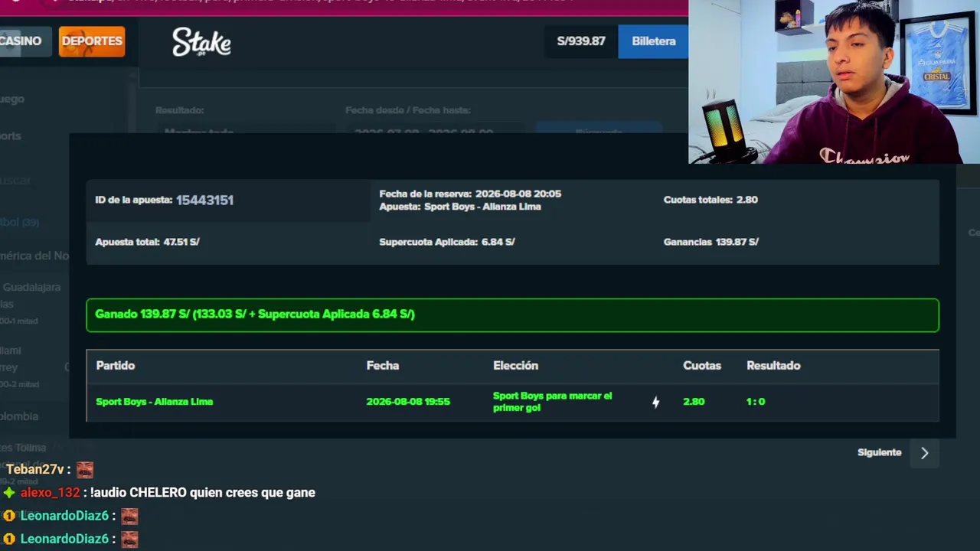Image resolution: width=980 pixels, height=551 pixels.
Task: Click the Fecha column header
Action: tap(383, 366)
